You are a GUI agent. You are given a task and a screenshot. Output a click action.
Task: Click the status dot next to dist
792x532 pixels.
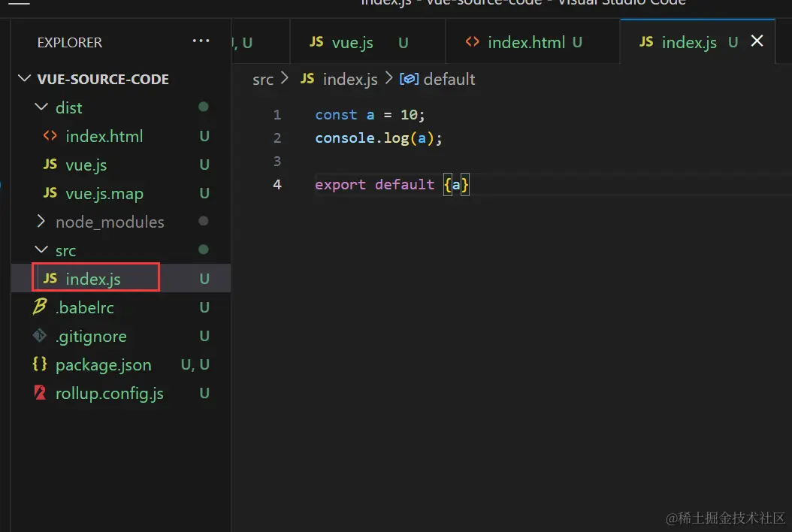tap(204, 107)
